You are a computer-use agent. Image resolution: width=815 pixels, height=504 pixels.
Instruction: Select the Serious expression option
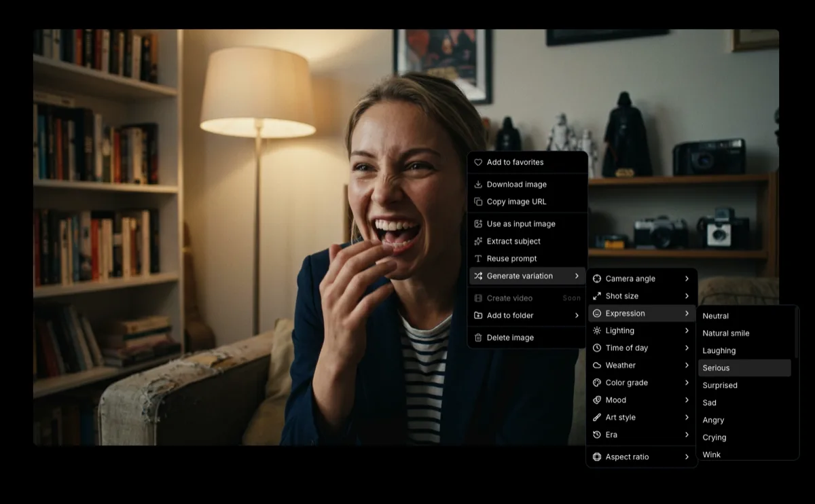pyautogui.click(x=744, y=368)
